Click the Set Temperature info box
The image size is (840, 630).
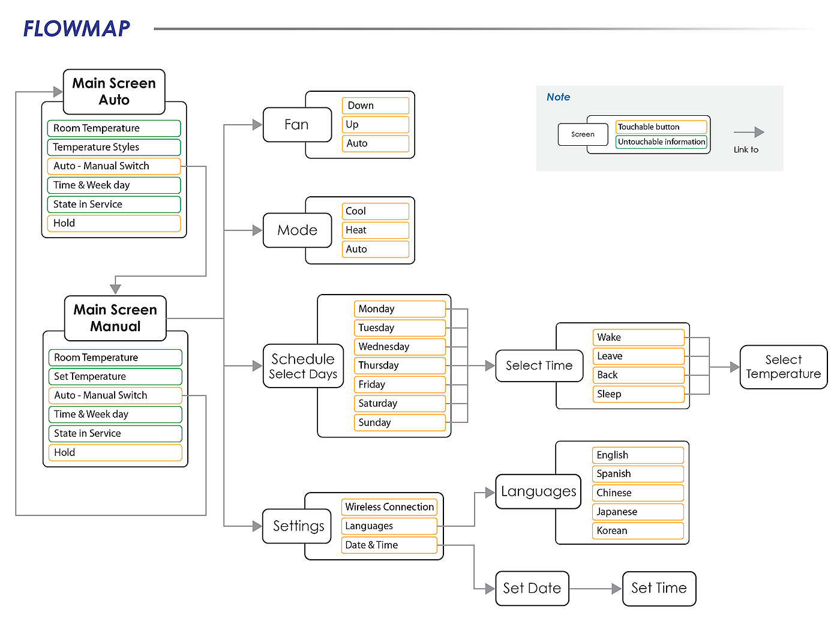point(115,377)
